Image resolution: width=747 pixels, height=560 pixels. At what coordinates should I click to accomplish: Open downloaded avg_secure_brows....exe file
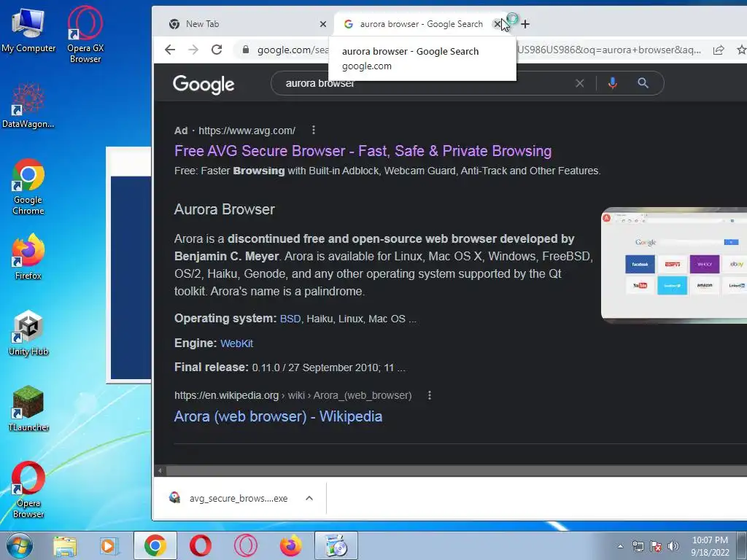coord(230,498)
